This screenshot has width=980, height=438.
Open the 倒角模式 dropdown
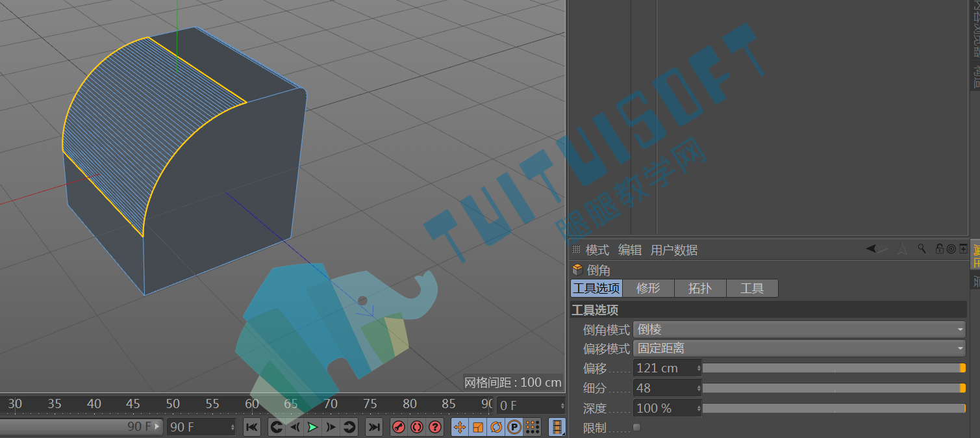[799, 329]
